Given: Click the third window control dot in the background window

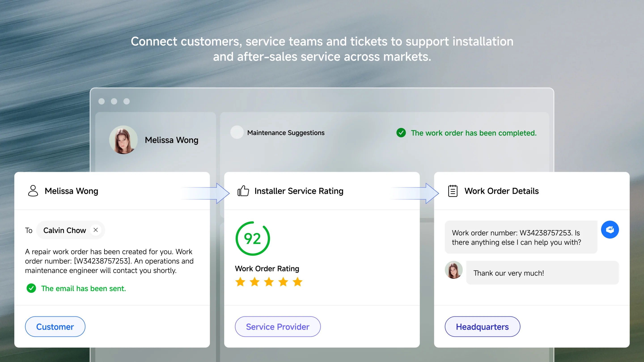Looking at the screenshot, I should point(127,101).
